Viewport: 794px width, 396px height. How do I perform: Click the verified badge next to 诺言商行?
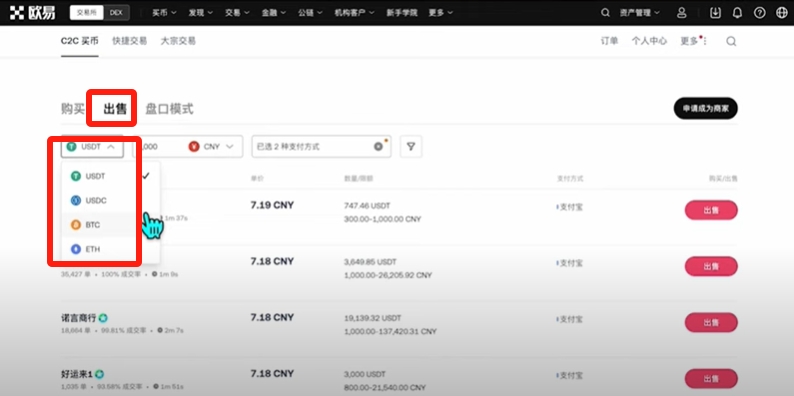103,318
